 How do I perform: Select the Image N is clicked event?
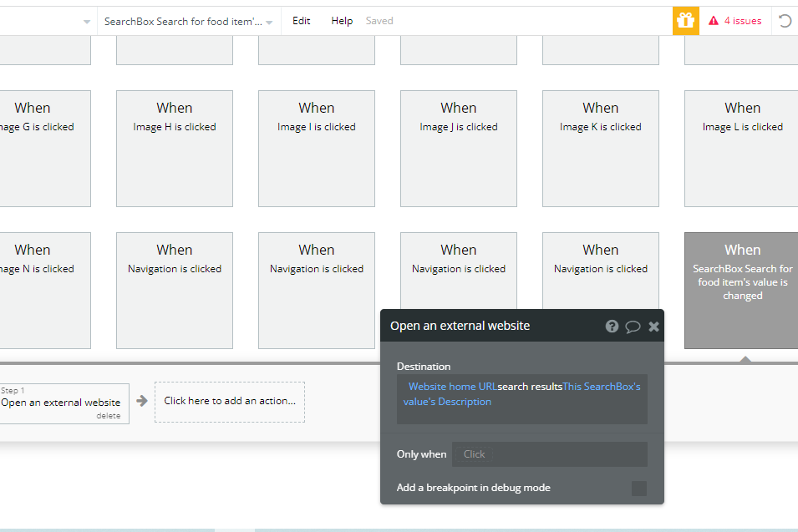[x=45, y=291]
